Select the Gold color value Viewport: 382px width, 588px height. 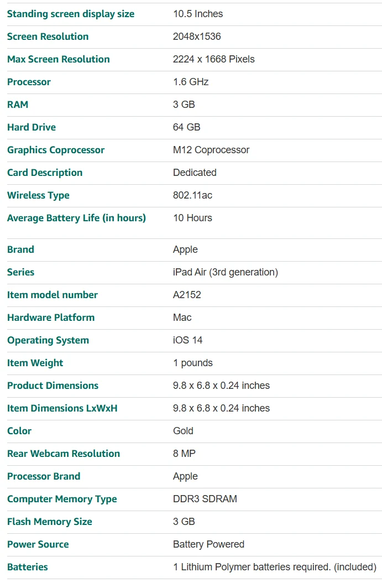click(x=184, y=431)
